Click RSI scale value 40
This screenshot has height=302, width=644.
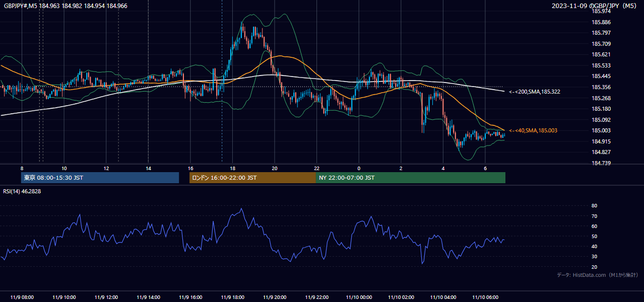[x=594, y=246]
